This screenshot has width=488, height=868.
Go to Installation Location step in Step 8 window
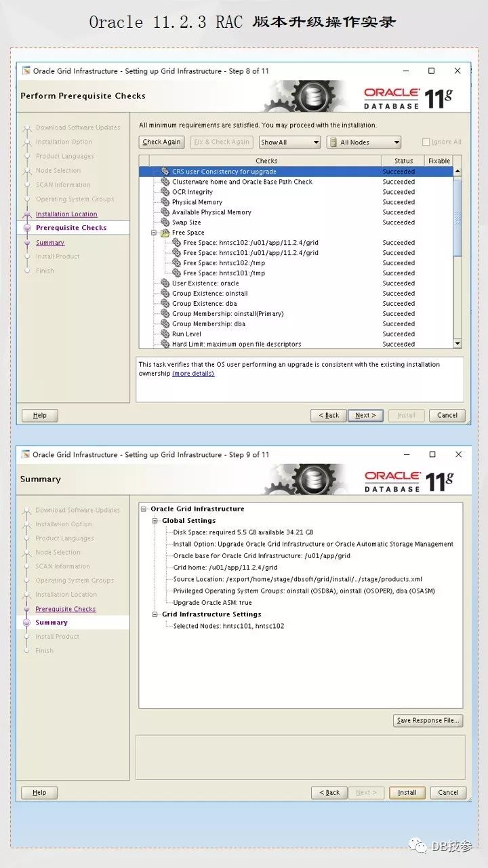click(x=66, y=214)
